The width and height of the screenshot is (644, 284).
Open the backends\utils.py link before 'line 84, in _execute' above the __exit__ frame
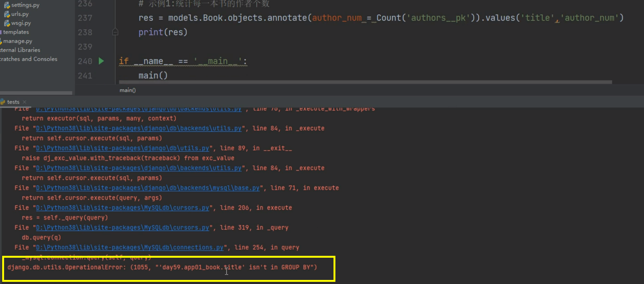(x=139, y=128)
